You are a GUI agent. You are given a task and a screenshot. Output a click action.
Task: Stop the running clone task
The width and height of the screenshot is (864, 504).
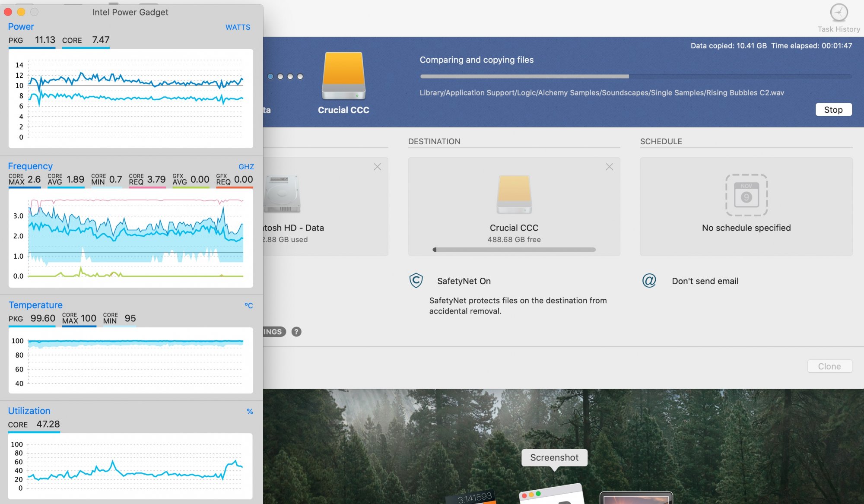(833, 110)
